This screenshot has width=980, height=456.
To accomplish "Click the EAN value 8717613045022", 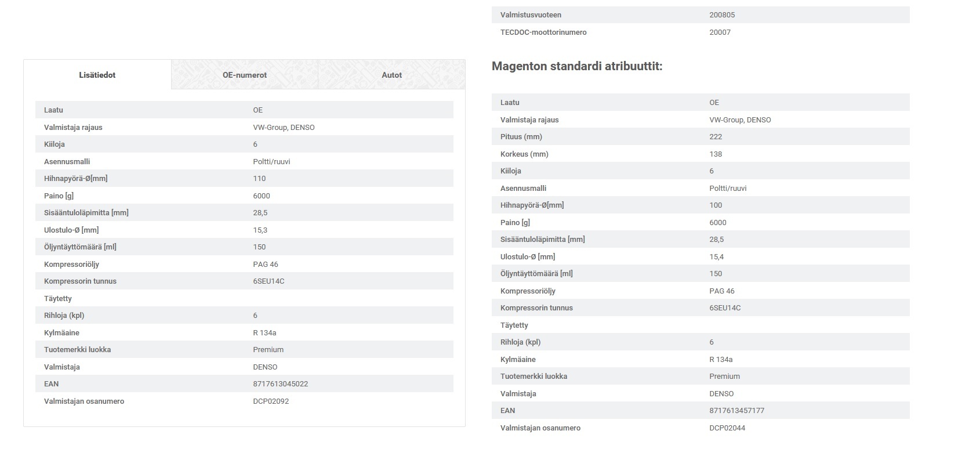I will (x=280, y=384).
